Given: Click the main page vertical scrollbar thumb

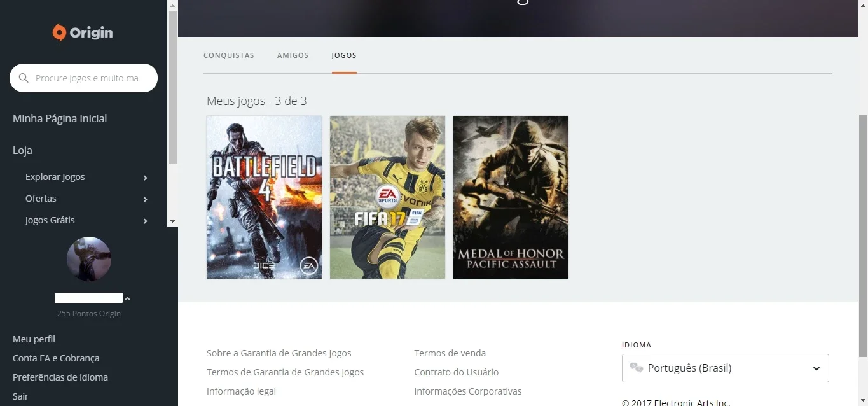Looking at the screenshot, I should 863,235.
